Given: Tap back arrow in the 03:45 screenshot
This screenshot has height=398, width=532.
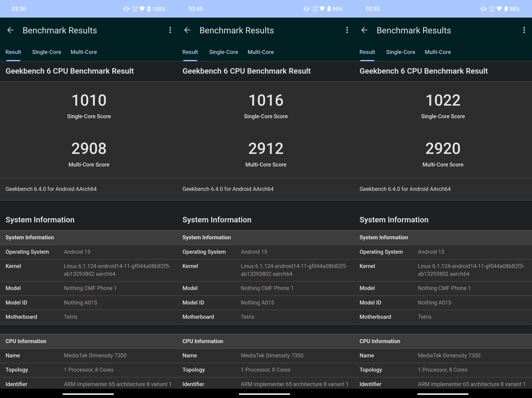Looking at the screenshot, I should [187, 30].
